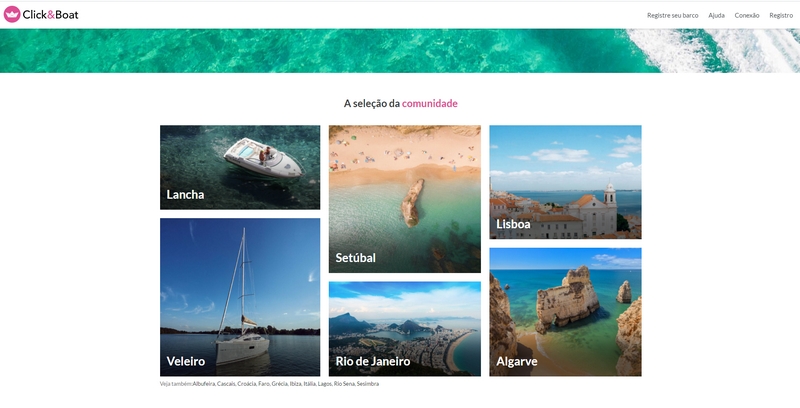Image resolution: width=800 pixels, height=408 pixels.
Task: Click Conexão to log in
Action: [747, 15]
